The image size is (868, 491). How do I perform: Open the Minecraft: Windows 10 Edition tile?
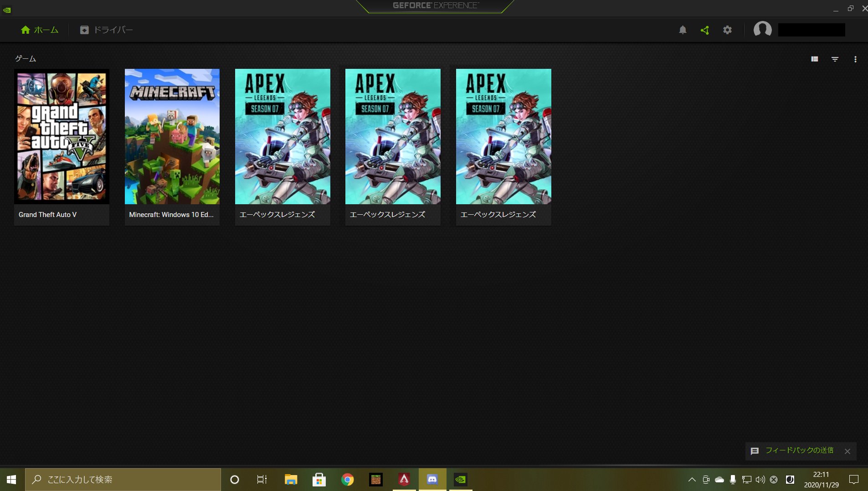point(172,137)
